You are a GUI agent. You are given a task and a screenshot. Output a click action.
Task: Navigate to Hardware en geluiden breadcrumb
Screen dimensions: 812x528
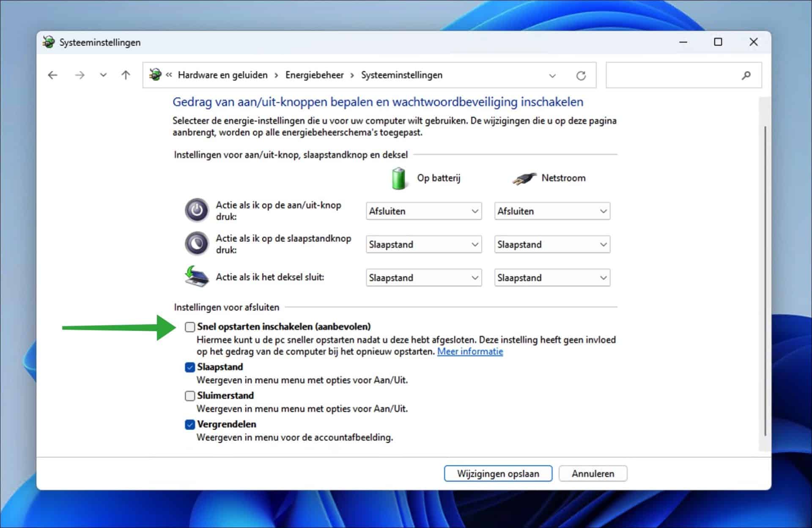[x=222, y=75]
